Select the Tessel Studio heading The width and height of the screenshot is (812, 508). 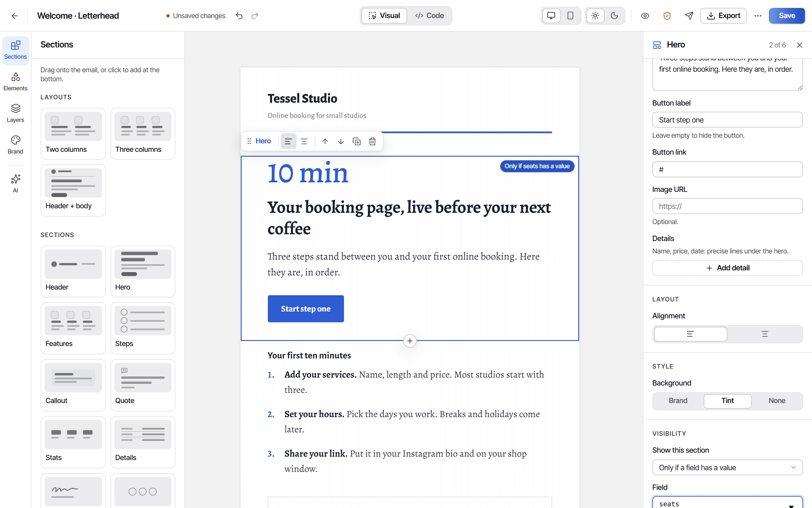302,98
